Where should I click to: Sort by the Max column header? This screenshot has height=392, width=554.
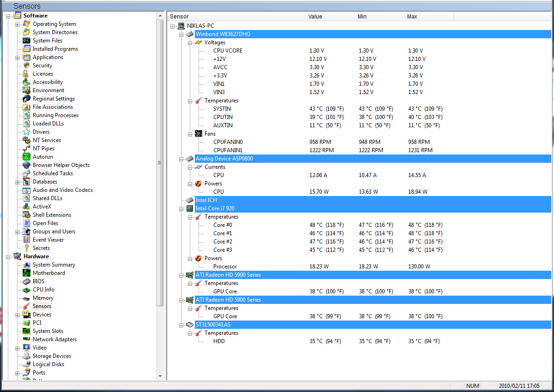click(x=429, y=17)
